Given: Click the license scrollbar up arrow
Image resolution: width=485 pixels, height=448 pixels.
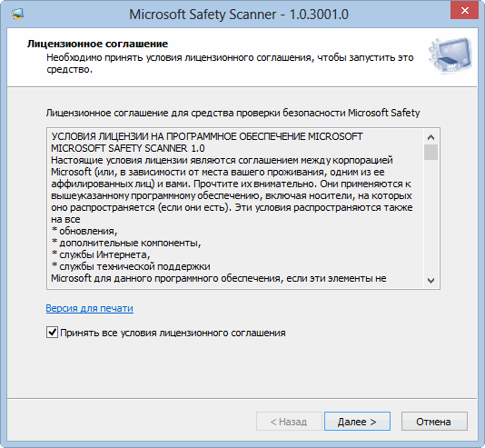Looking at the screenshot, I should (x=431, y=137).
